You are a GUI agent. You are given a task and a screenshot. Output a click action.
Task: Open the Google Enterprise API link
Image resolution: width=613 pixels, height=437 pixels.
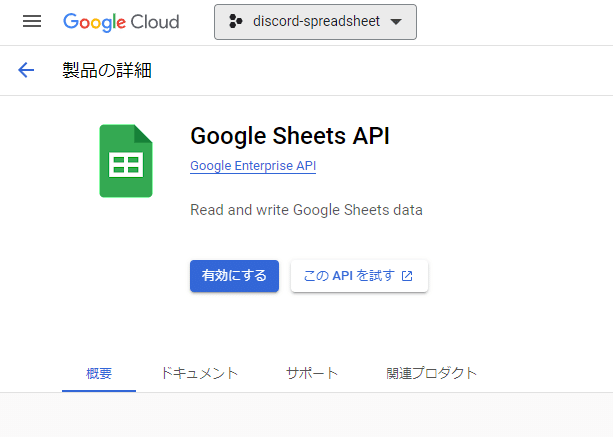[x=253, y=166]
